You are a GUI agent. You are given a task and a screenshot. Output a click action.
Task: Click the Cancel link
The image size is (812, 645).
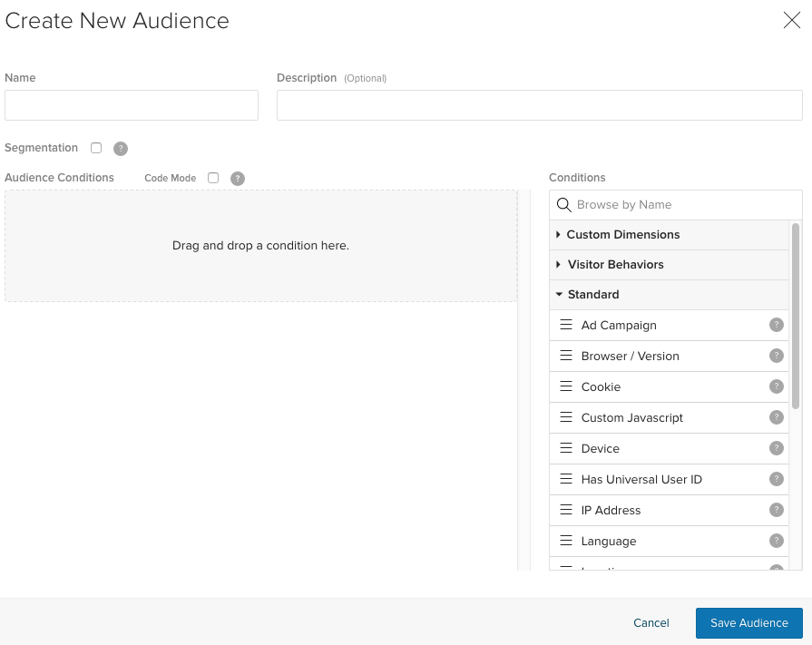651,623
